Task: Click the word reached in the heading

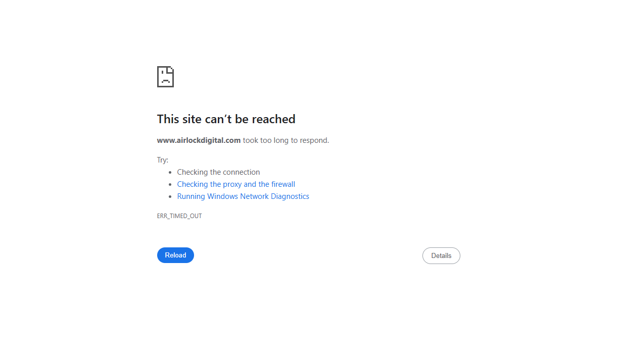Action: 273,119
